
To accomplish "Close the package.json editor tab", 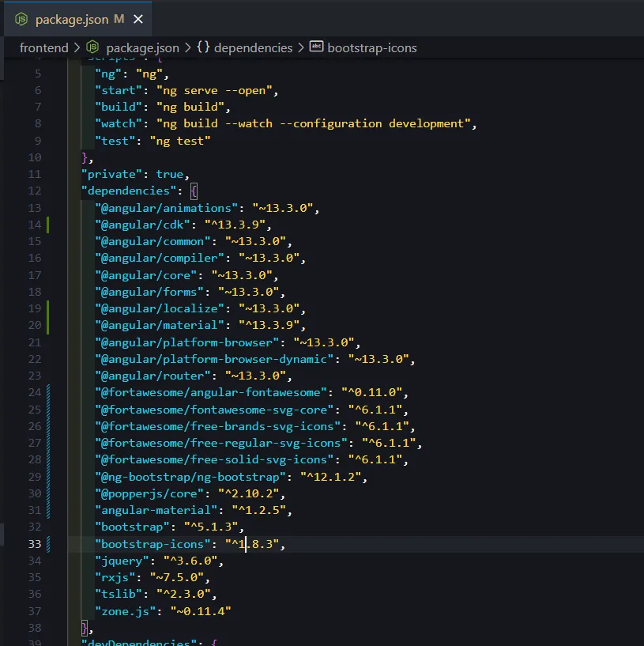I will click(x=138, y=19).
